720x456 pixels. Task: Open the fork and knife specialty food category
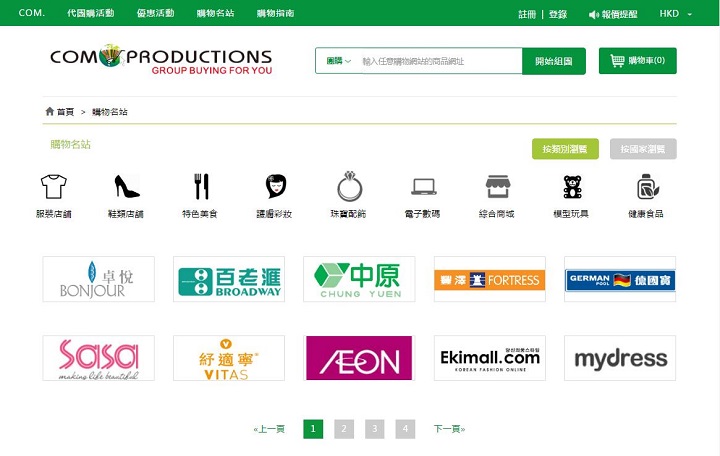201,186
